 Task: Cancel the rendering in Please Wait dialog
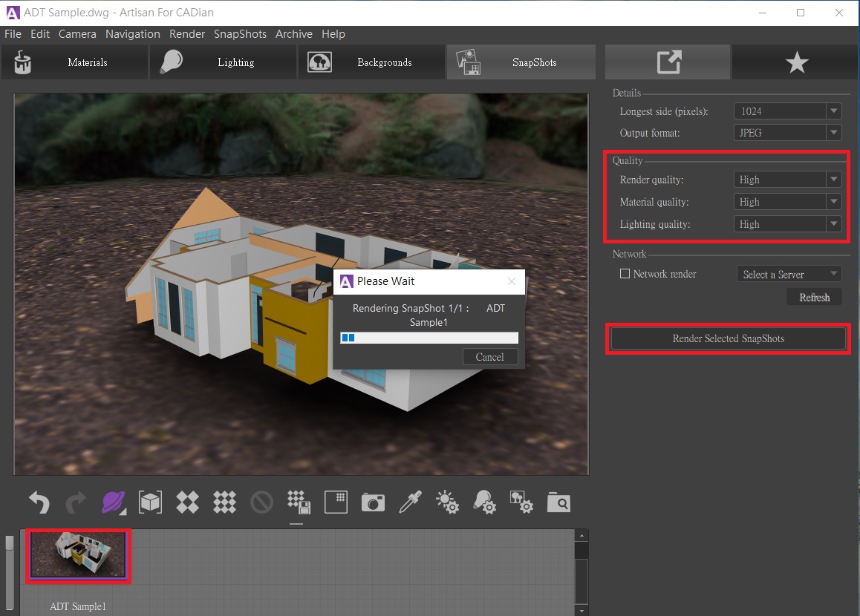click(x=489, y=357)
